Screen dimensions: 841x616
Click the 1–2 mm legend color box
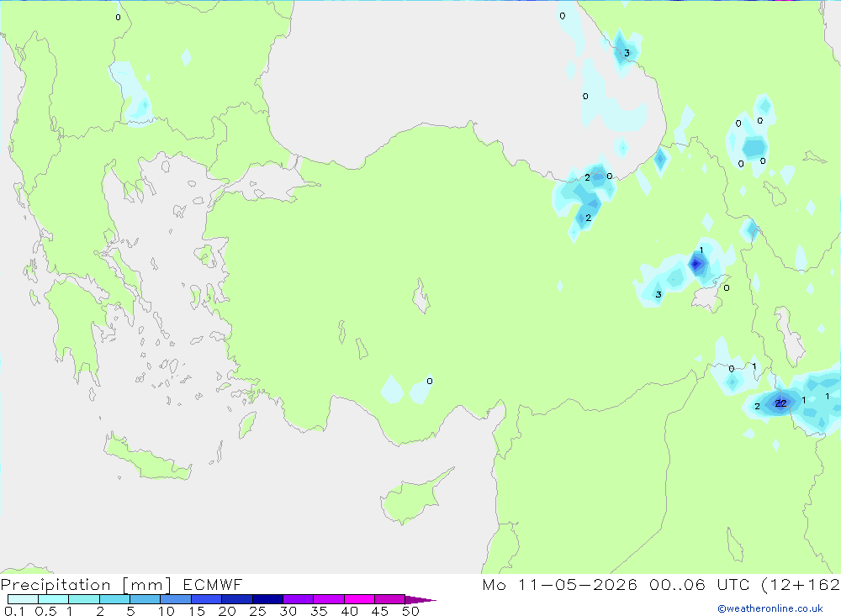[84, 599]
